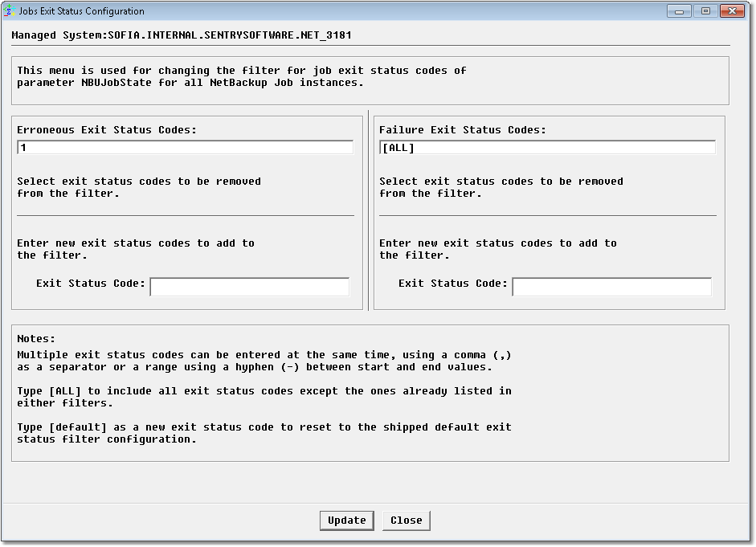
Task: Click the Erroneous Exit Status Codes field
Action: (184, 147)
